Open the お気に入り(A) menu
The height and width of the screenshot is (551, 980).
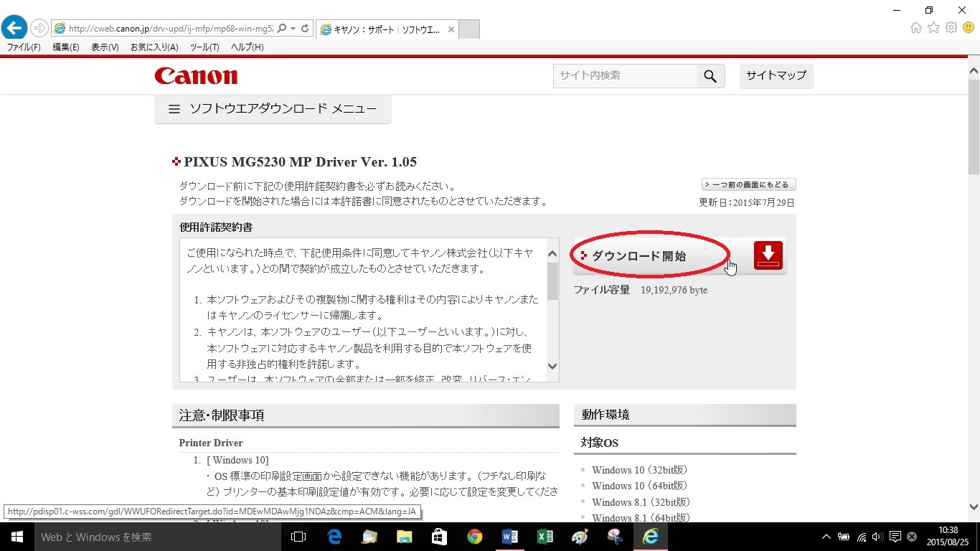coord(154,47)
